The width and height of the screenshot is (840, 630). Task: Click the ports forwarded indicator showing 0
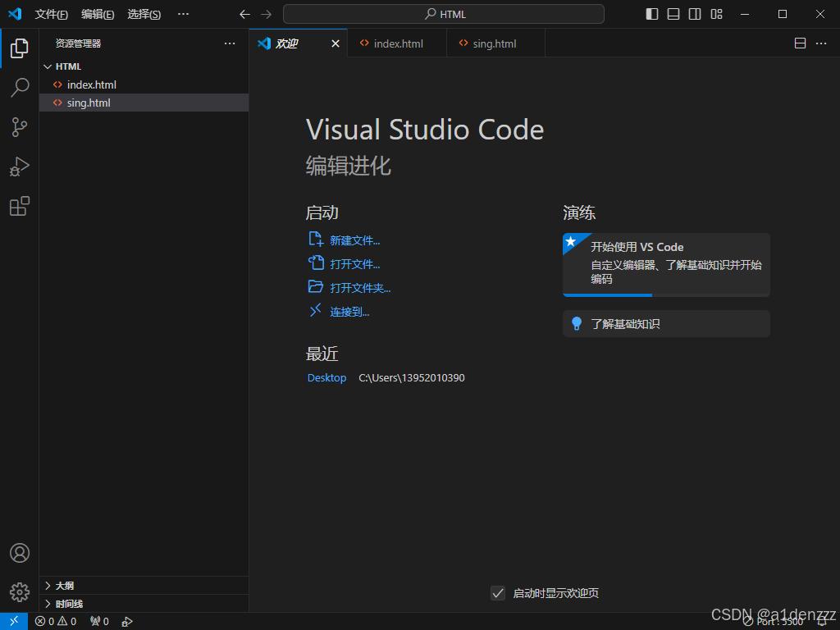point(99,622)
